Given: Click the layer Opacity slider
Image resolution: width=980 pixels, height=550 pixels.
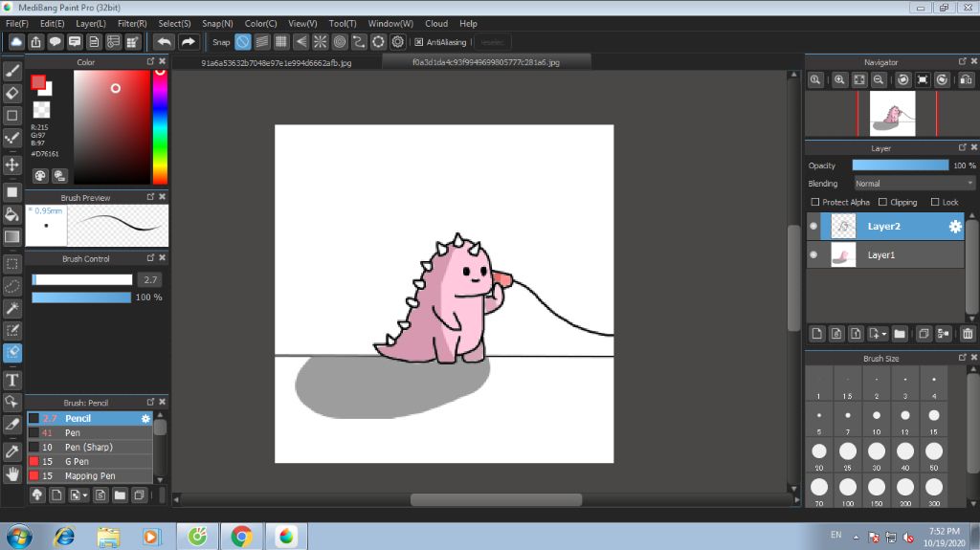Looking at the screenshot, I should point(900,165).
